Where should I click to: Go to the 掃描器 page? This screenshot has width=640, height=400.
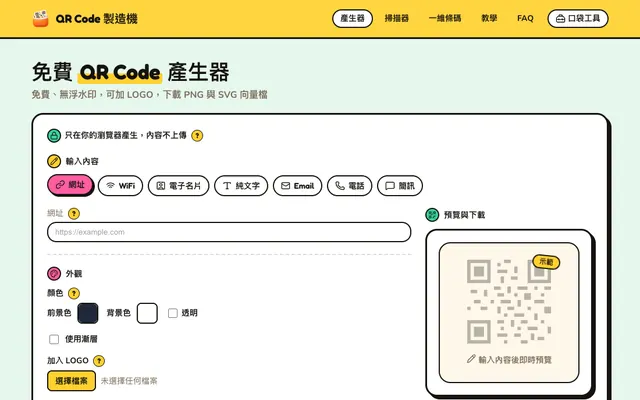(x=397, y=18)
